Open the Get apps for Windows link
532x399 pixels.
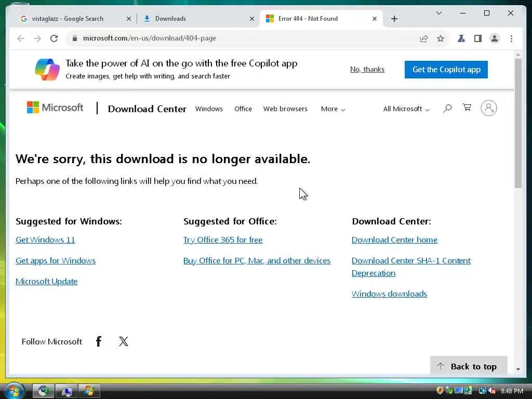tap(56, 261)
